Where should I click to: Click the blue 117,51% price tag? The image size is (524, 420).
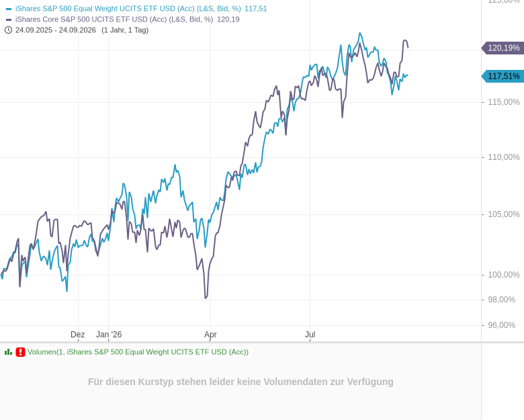tap(503, 76)
